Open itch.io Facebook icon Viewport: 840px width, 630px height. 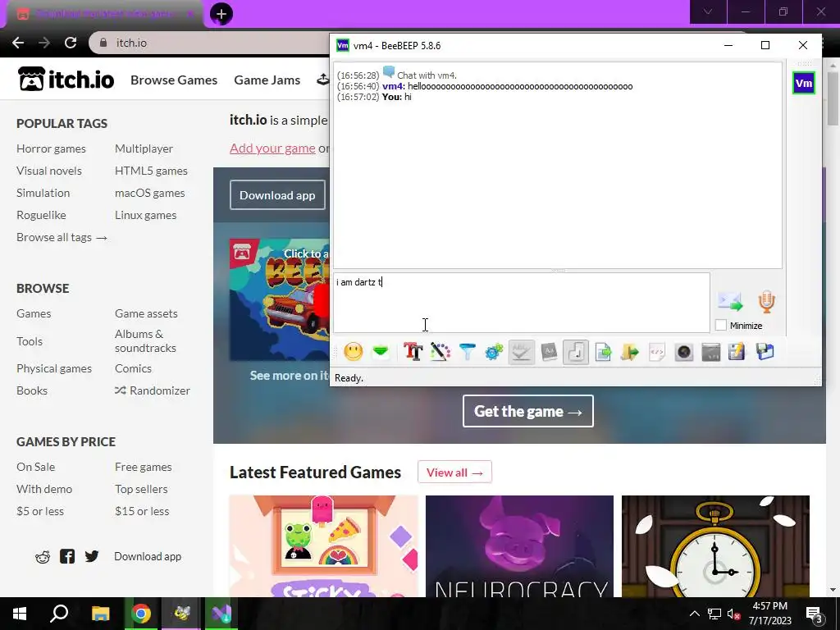[67, 556]
